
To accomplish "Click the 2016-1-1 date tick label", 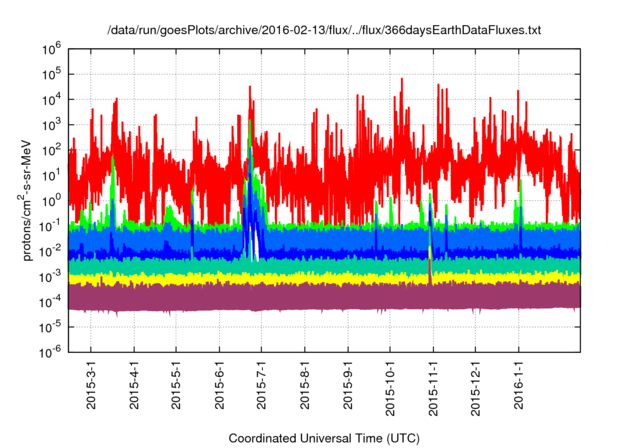I will pyautogui.click(x=518, y=385).
